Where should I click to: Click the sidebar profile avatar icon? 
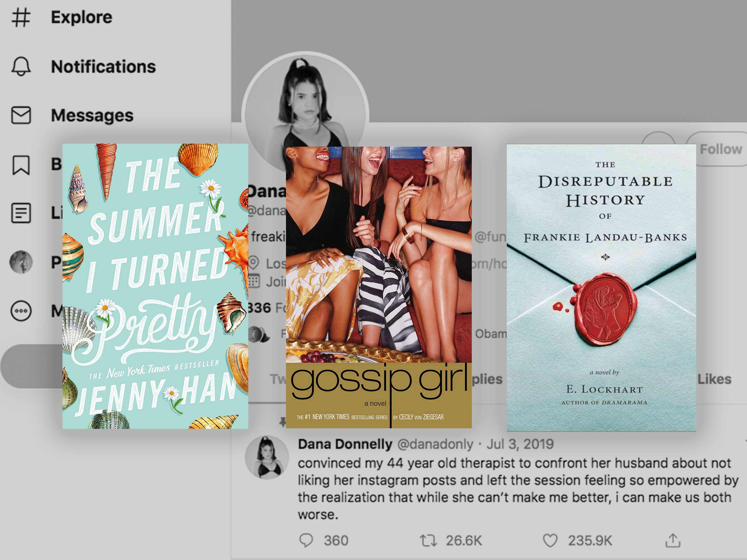click(x=21, y=262)
